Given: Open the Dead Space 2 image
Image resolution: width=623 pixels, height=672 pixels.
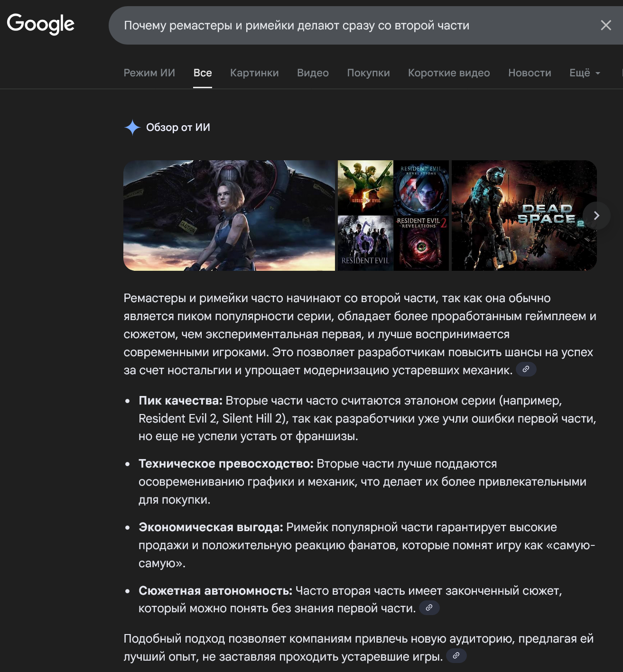Looking at the screenshot, I should point(524,215).
